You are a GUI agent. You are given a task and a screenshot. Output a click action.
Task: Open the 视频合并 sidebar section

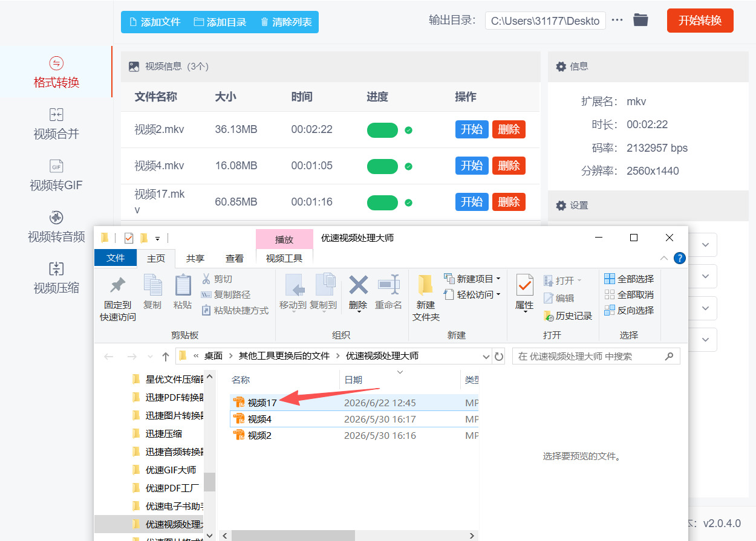pos(56,124)
